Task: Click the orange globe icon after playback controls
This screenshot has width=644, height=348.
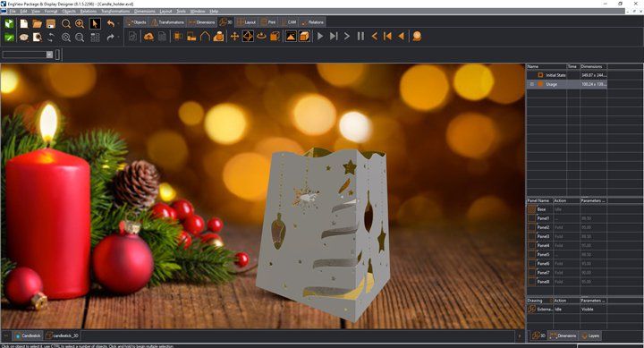Action: click(x=417, y=37)
